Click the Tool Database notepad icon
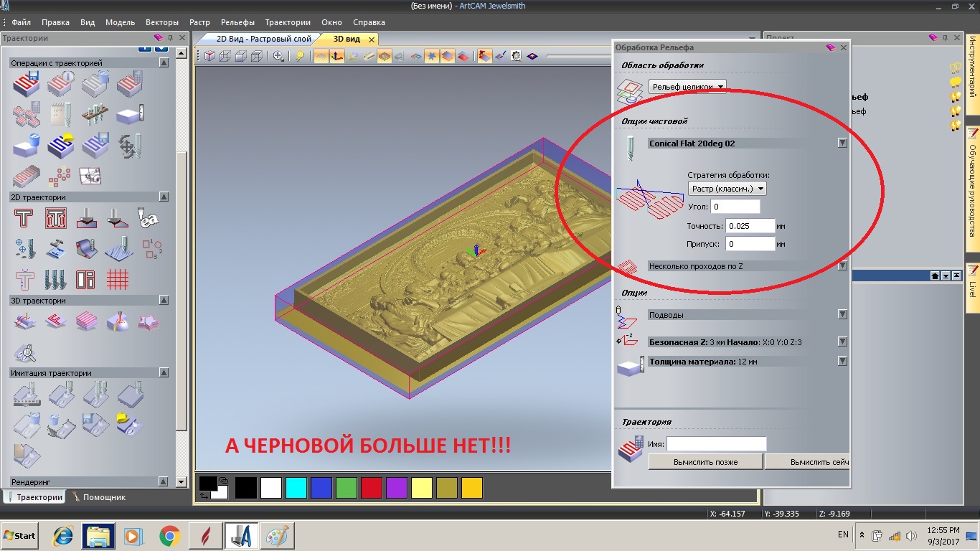This screenshot has height=551, width=980. click(60, 115)
